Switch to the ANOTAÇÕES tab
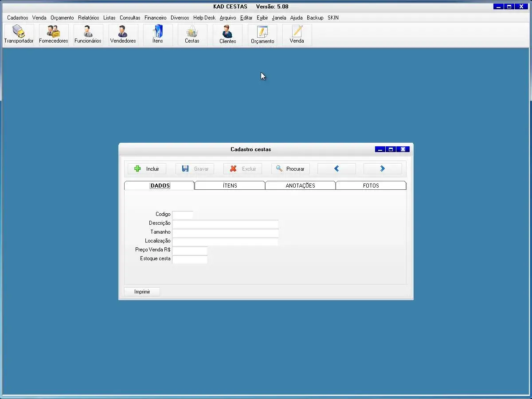 pyautogui.click(x=300, y=186)
